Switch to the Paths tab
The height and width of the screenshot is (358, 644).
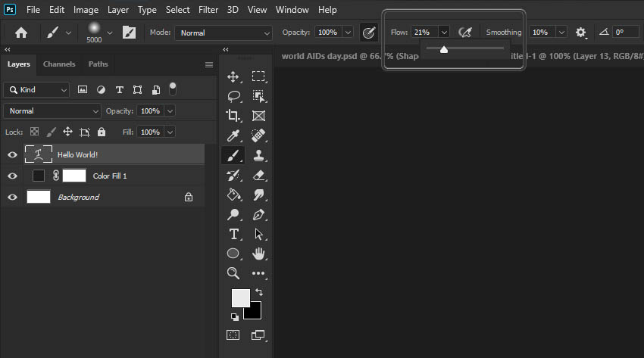pyautogui.click(x=98, y=64)
